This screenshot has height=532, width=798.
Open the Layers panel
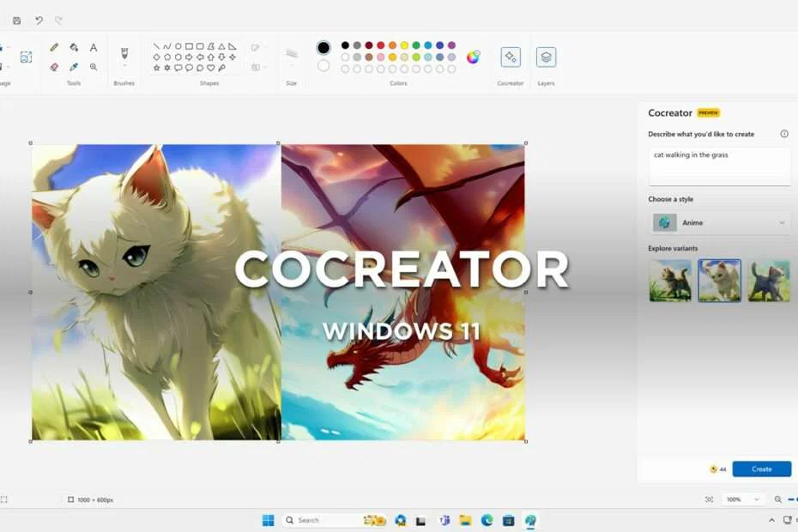coord(546,56)
